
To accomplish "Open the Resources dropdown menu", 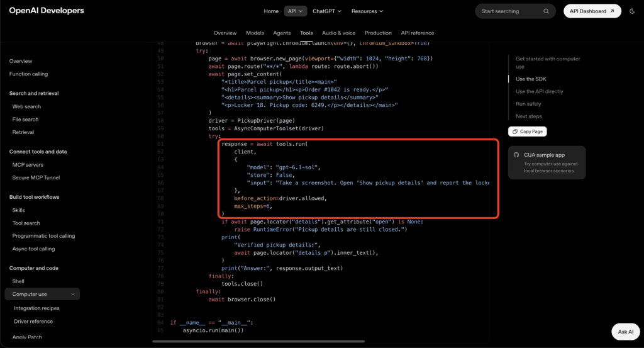I will 367,11.
